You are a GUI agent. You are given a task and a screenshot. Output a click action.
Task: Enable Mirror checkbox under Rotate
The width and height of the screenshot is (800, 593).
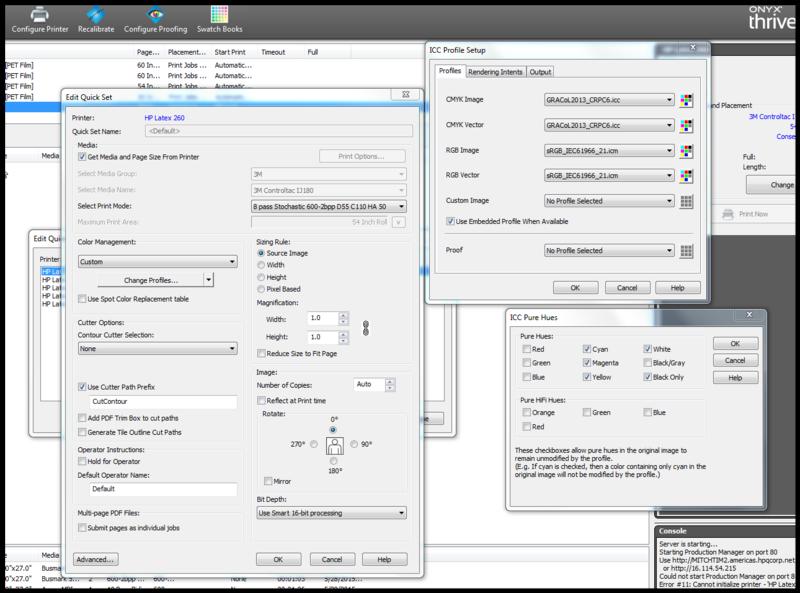[x=268, y=481]
